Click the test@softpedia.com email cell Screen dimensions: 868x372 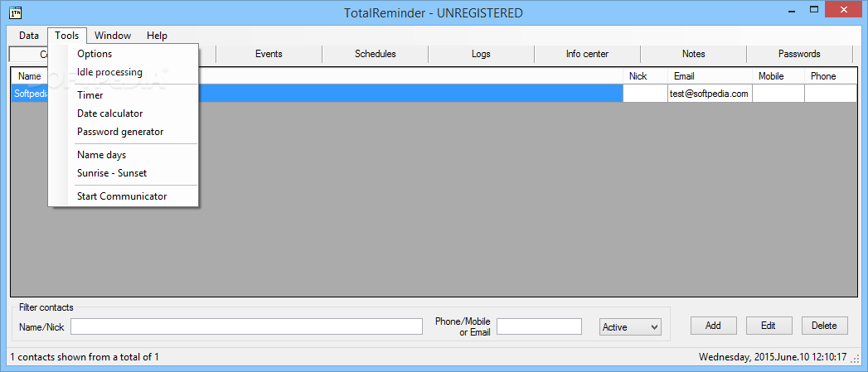[710, 94]
